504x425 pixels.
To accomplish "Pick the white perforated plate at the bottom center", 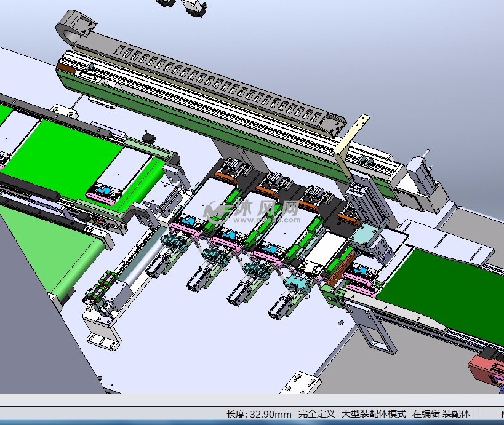I will [x=303, y=382].
